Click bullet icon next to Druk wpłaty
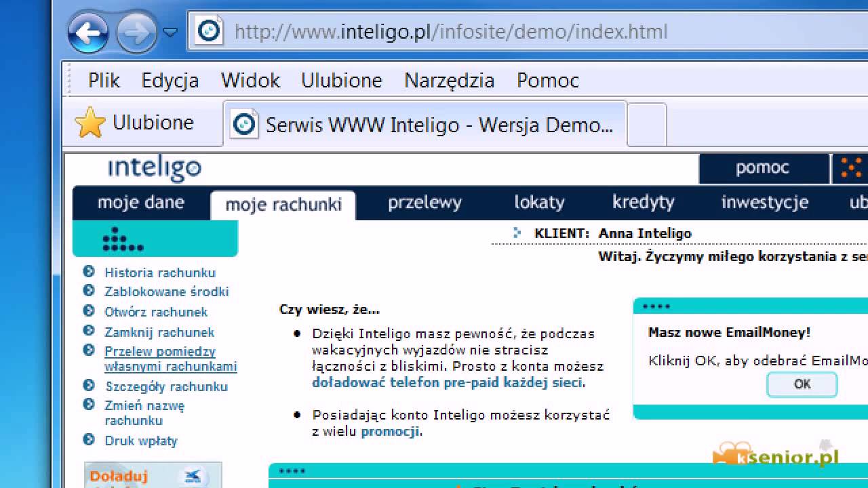Viewport: 868px width, 488px height. click(88, 439)
